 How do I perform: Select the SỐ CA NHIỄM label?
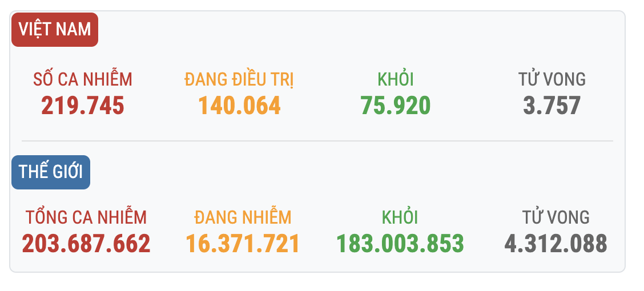(83, 78)
